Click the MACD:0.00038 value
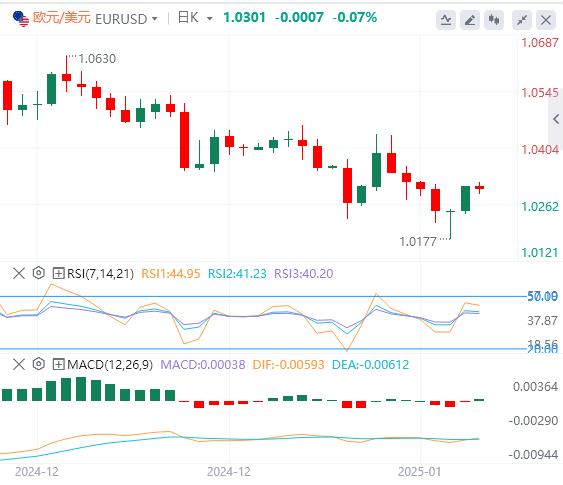This screenshot has height=485, width=563. 203,365
